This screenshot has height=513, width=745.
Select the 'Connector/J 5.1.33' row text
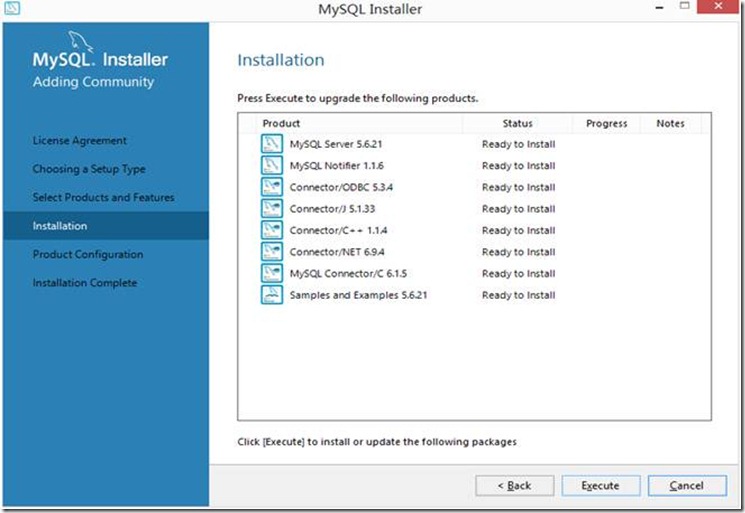332,209
